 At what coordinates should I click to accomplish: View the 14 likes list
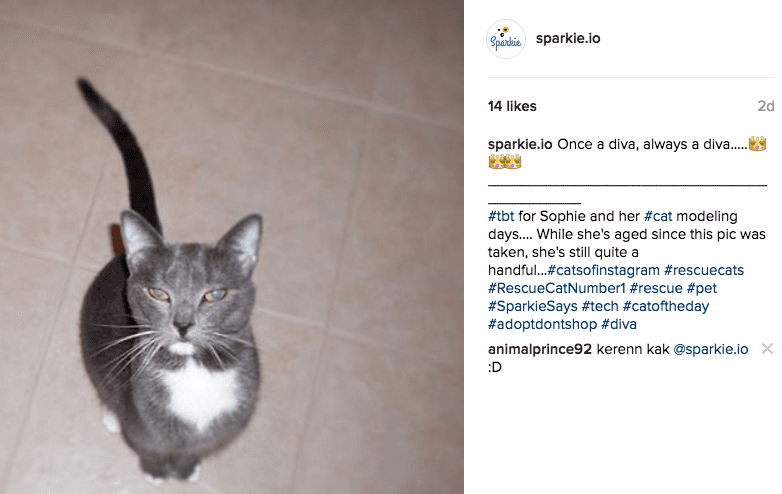[x=512, y=106]
